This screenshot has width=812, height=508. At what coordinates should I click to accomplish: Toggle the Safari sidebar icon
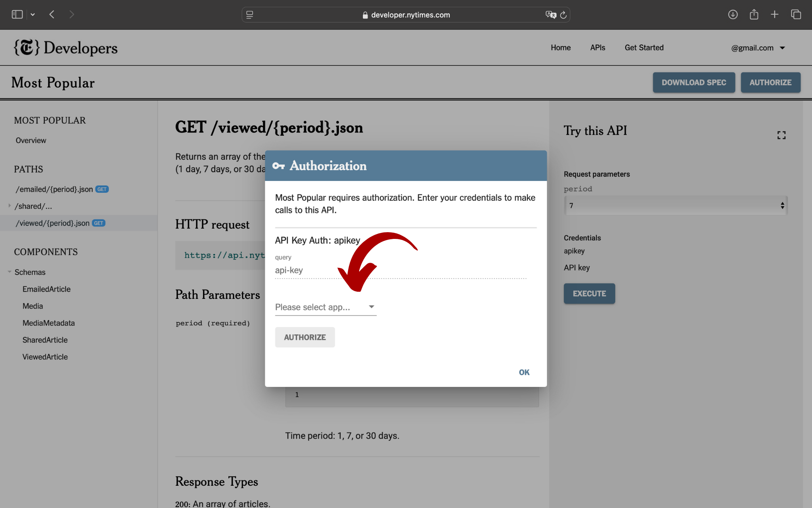coord(17,15)
